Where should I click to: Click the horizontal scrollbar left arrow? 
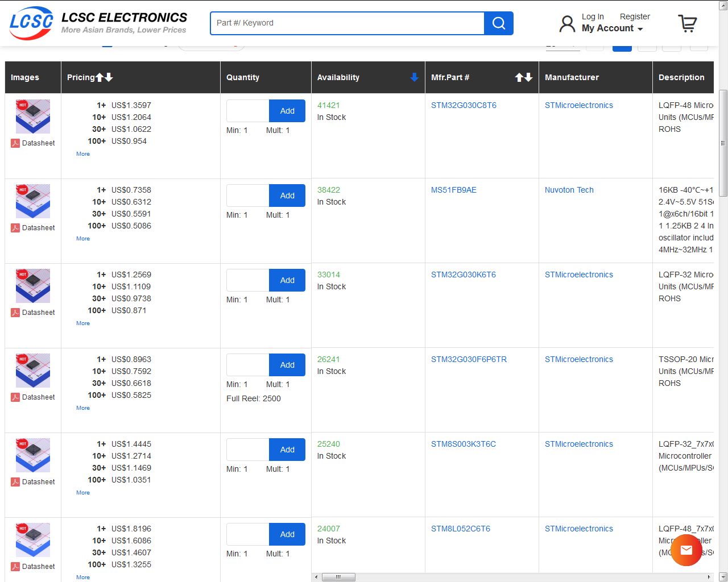click(316, 577)
